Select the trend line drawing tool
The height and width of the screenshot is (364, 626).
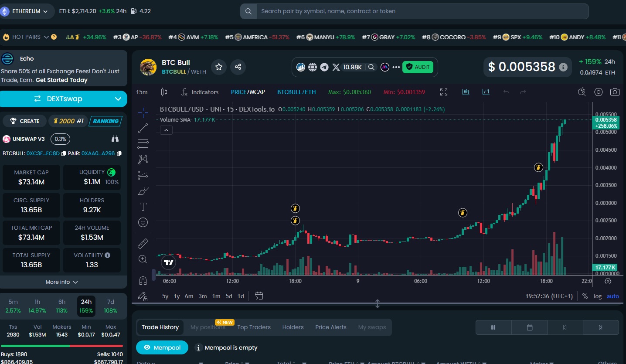coord(143,128)
